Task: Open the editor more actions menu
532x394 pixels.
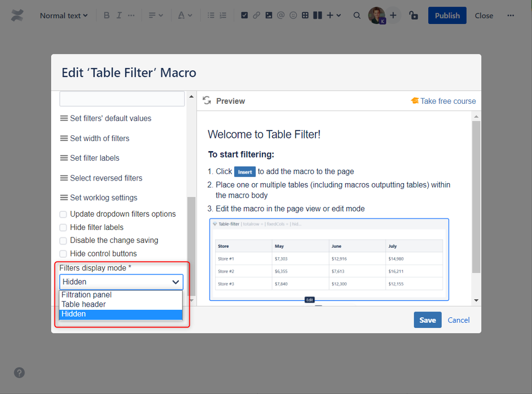Action: pos(510,15)
